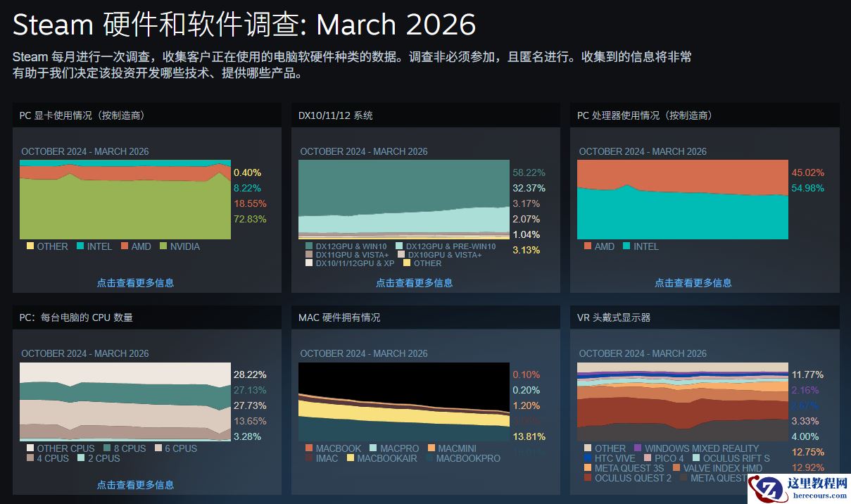The image size is (851, 504).
Task: Click the 72.83% NVIDIA share value
Action: 250,219
